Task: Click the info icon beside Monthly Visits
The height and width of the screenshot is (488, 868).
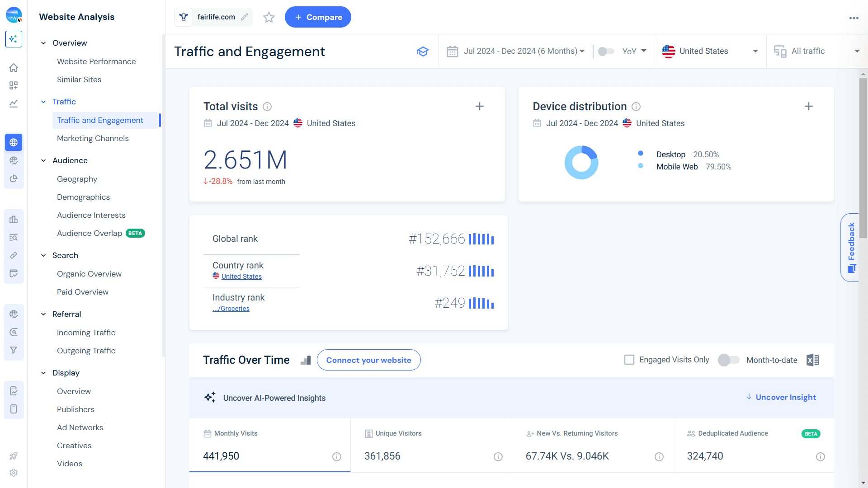Action: (x=337, y=457)
